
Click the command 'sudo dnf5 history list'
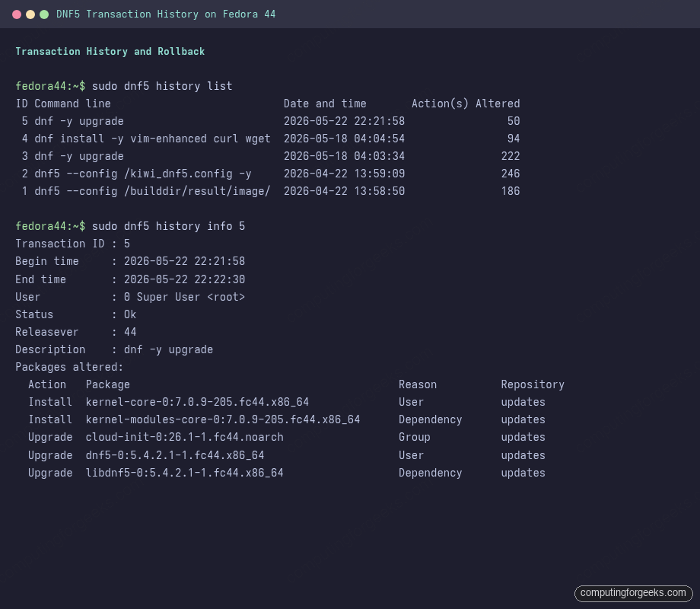pyautogui.click(x=162, y=86)
